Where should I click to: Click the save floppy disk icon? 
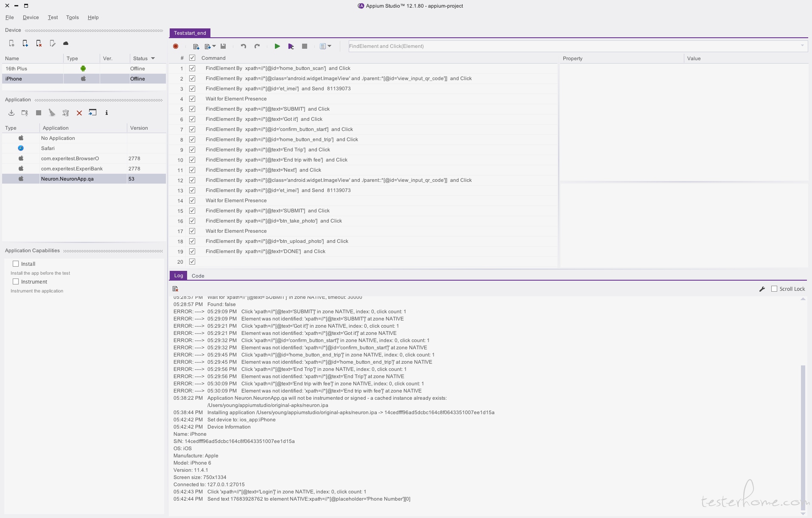point(223,46)
